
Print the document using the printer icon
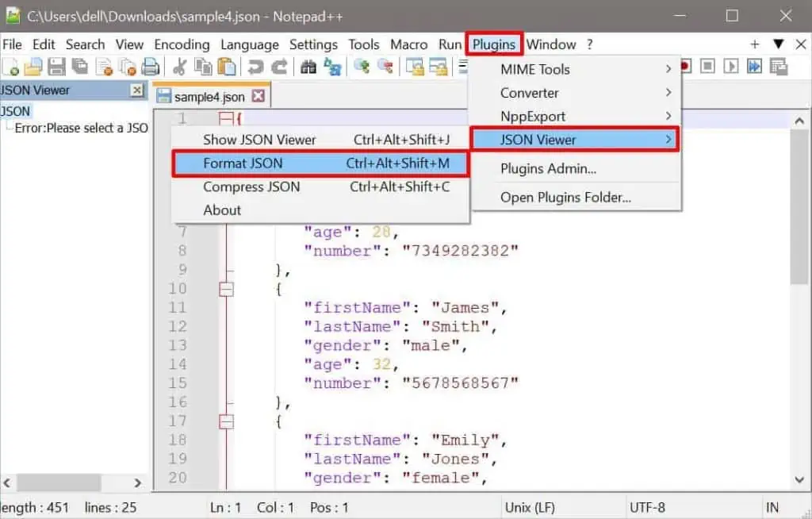click(149, 66)
